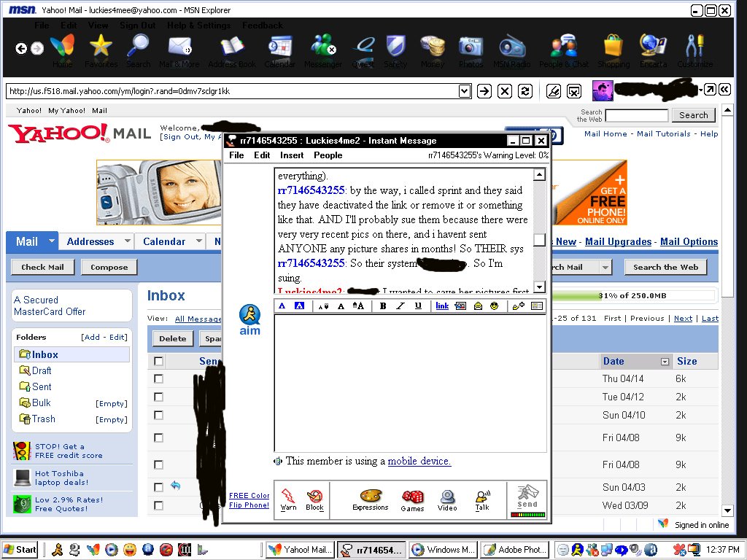Check the message dated Sun 04/03
The height and width of the screenshot is (560, 747).
pos(158,487)
